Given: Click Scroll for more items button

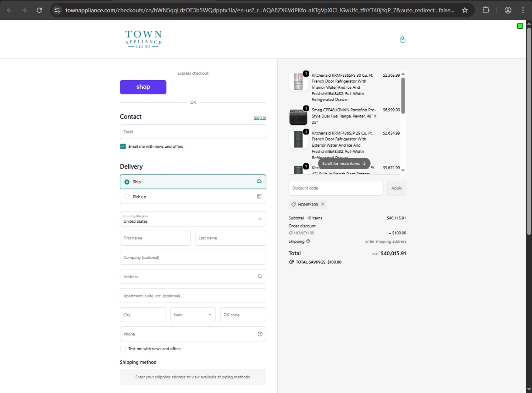Looking at the screenshot, I should tap(344, 164).
